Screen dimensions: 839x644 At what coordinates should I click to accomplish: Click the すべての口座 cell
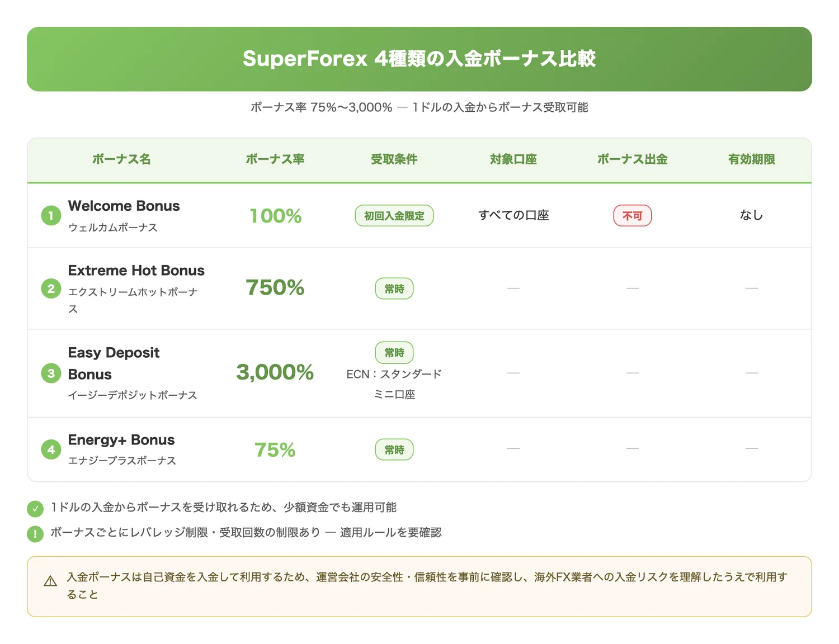513,215
